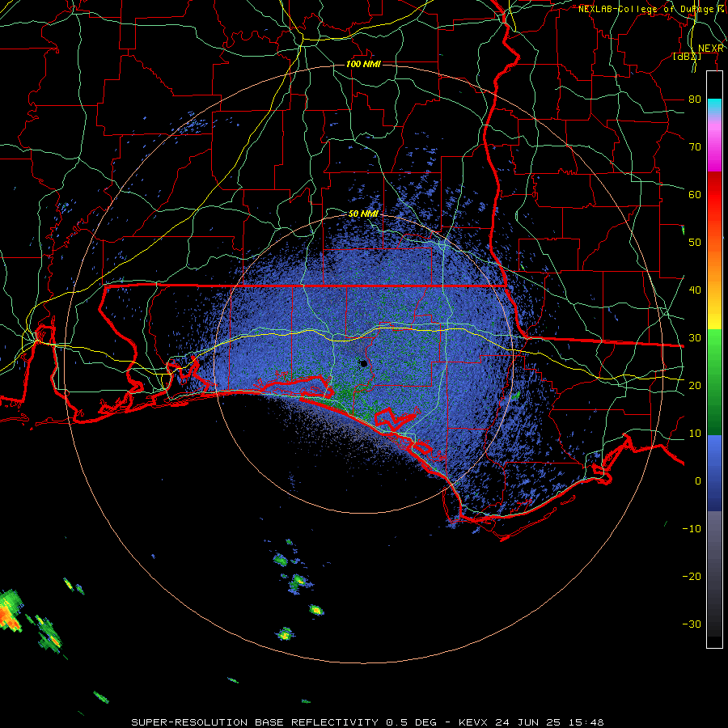This screenshot has width=728, height=728.
Task: Click the 0 value on the dBZ scale
Action: (698, 481)
